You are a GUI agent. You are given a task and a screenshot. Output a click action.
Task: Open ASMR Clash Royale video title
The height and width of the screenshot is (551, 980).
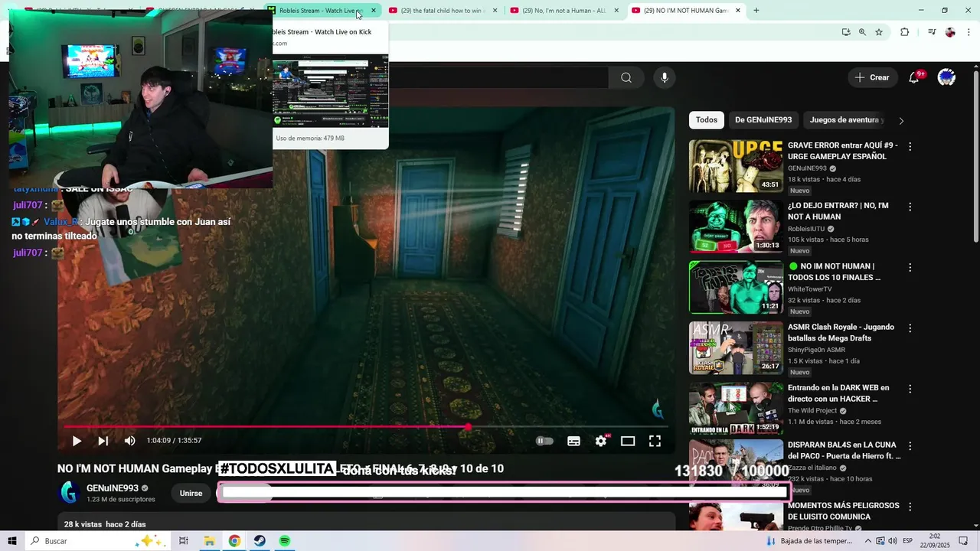[x=841, y=333]
